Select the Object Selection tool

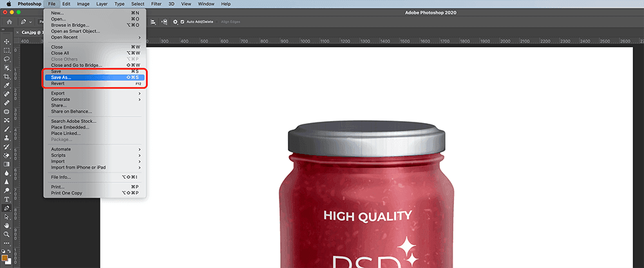click(6, 68)
